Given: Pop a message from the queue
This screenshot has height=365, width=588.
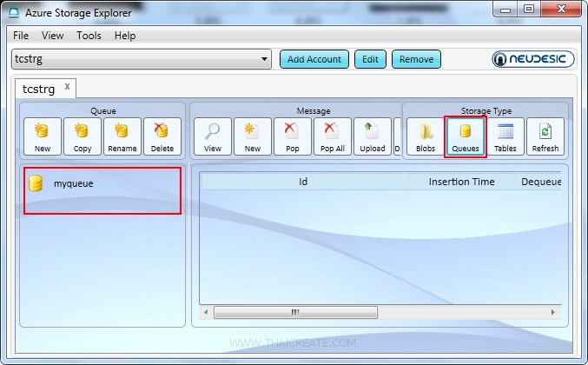Looking at the screenshot, I should point(293,136).
